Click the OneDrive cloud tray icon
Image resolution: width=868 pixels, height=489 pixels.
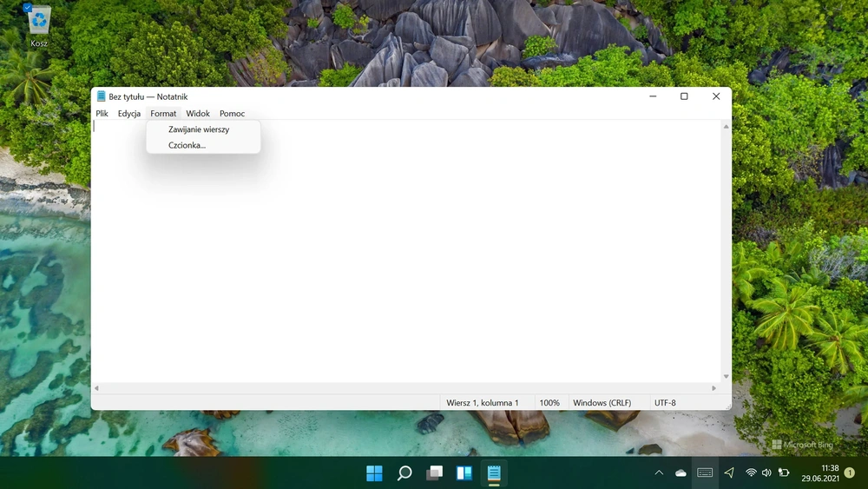681,473
